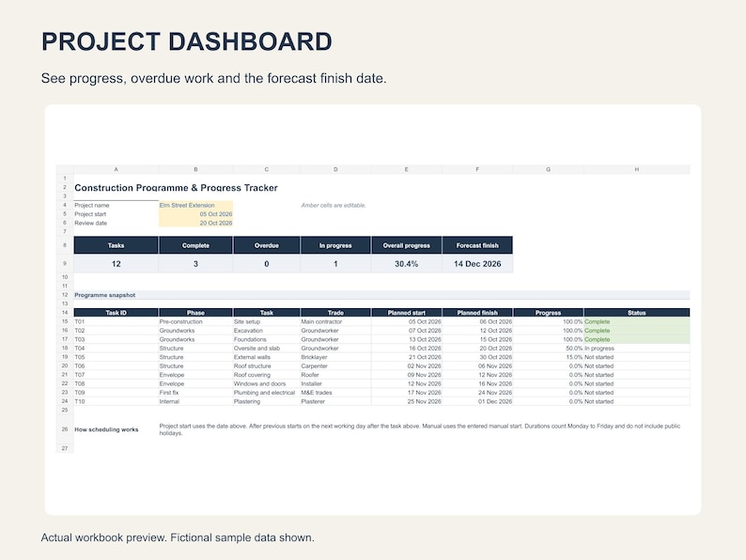746x560 pixels.
Task: Click the 'Foundations' task cell
Action: coord(267,339)
